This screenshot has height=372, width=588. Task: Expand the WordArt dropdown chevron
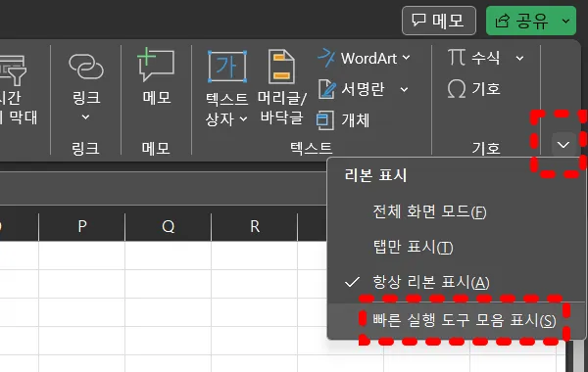click(406, 58)
